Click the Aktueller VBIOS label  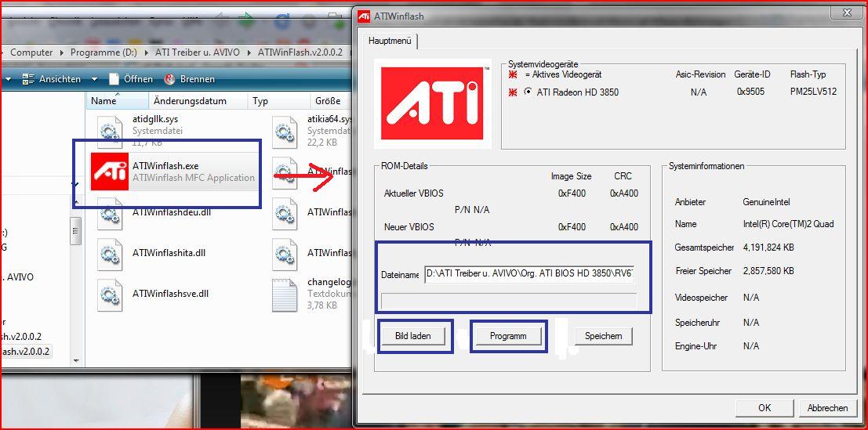pos(413,193)
